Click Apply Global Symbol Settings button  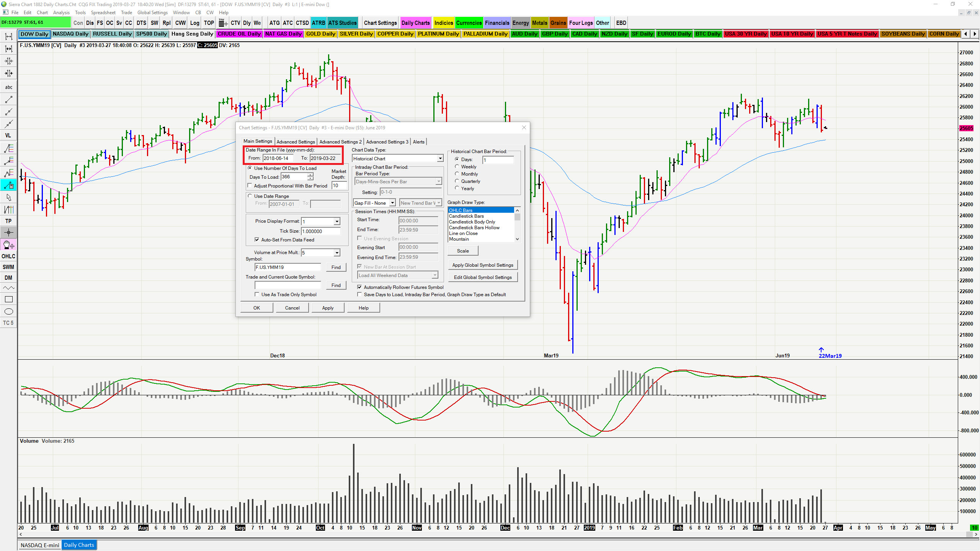[482, 265]
